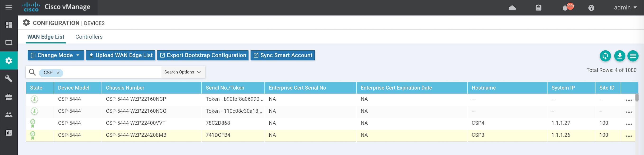Click the Cisco vManage logo
The image size is (644, 155).
(56, 7)
